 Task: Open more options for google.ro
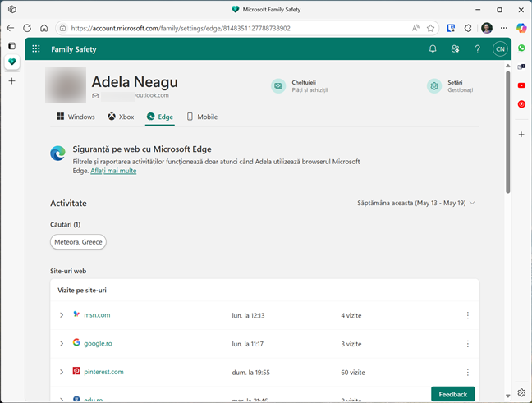coord(467,344)
